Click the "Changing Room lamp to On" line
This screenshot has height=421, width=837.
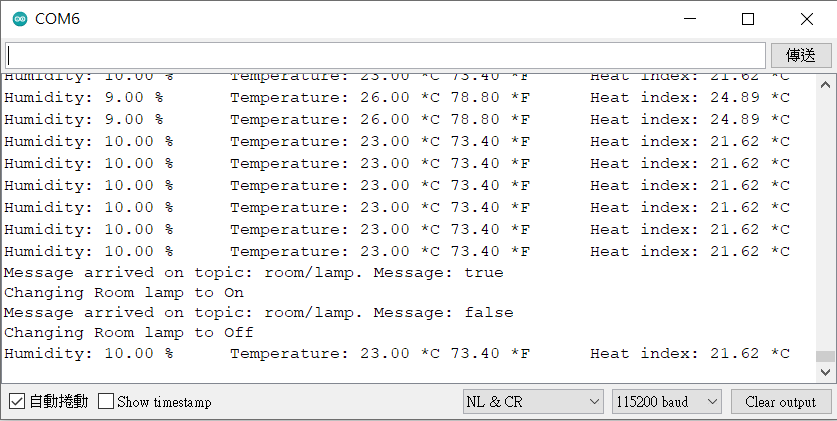[124, 293]
